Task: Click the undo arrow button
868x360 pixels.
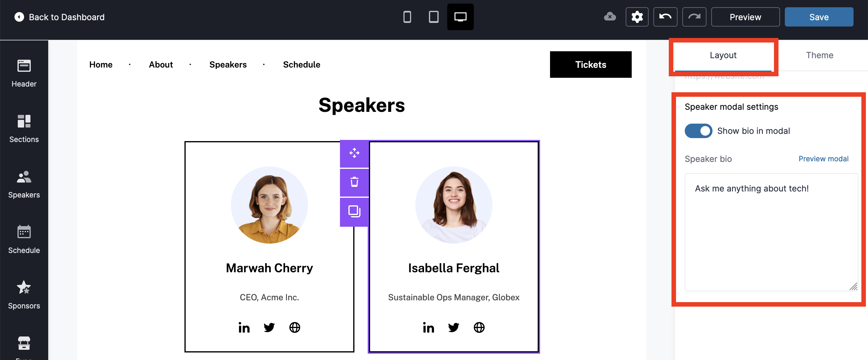Action: [x=665, y=17]
